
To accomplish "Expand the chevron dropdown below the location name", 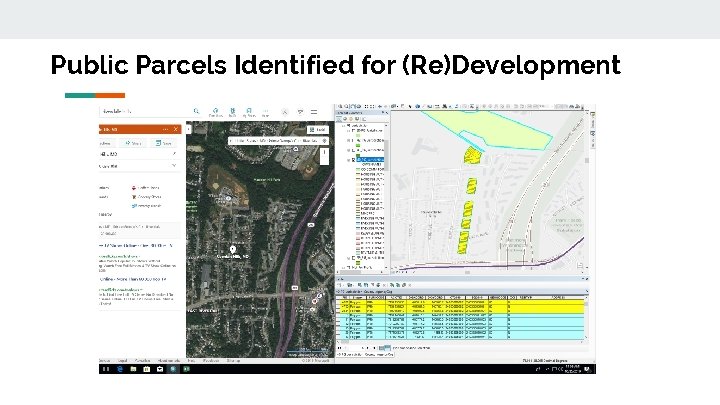I will pyautogui.click(x=174, y=166).
